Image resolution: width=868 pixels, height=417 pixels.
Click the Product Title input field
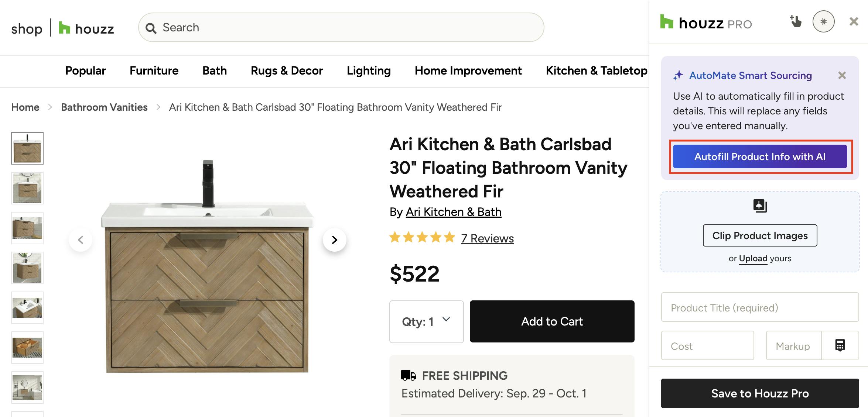(x=760, y=307)
